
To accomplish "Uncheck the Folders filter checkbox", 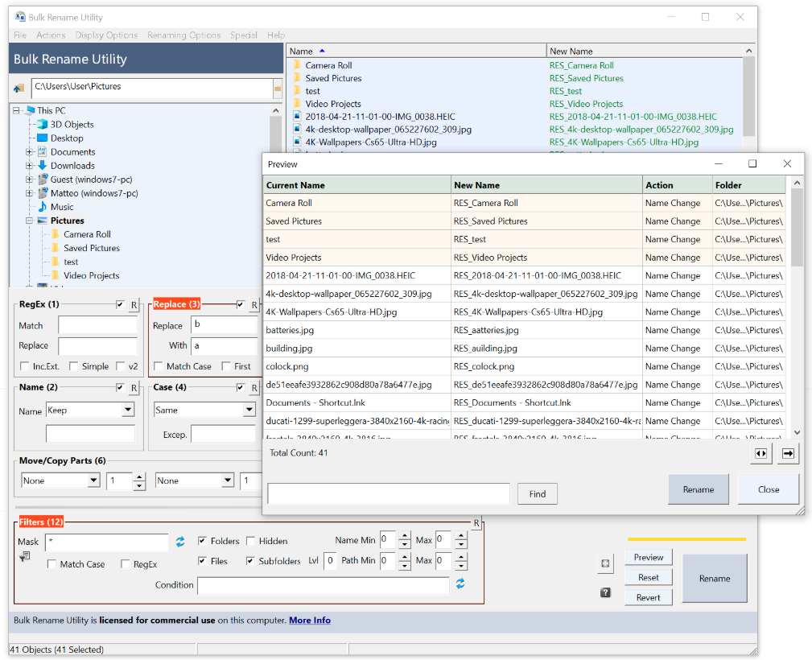I will [202, 541].
